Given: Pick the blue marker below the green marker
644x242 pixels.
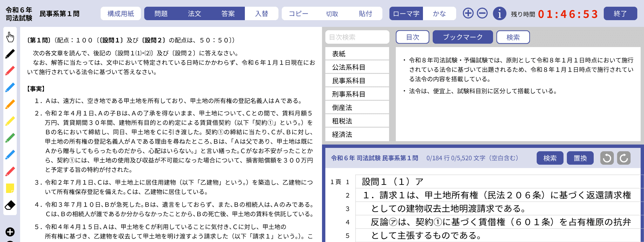Looking at the screenshot, I should tap(10, 155).
